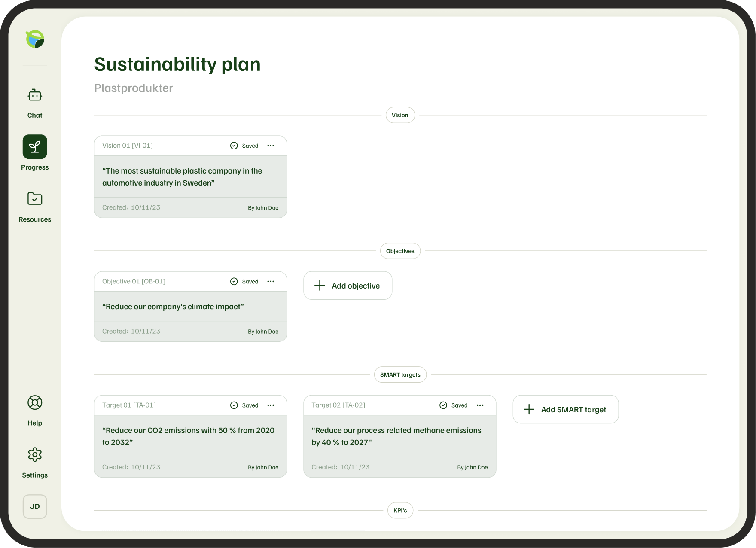The height and width of the screenshot is (548, 756).
Task: Open the three-dot menu on Target 02
Action: click(x=480, y=405)
